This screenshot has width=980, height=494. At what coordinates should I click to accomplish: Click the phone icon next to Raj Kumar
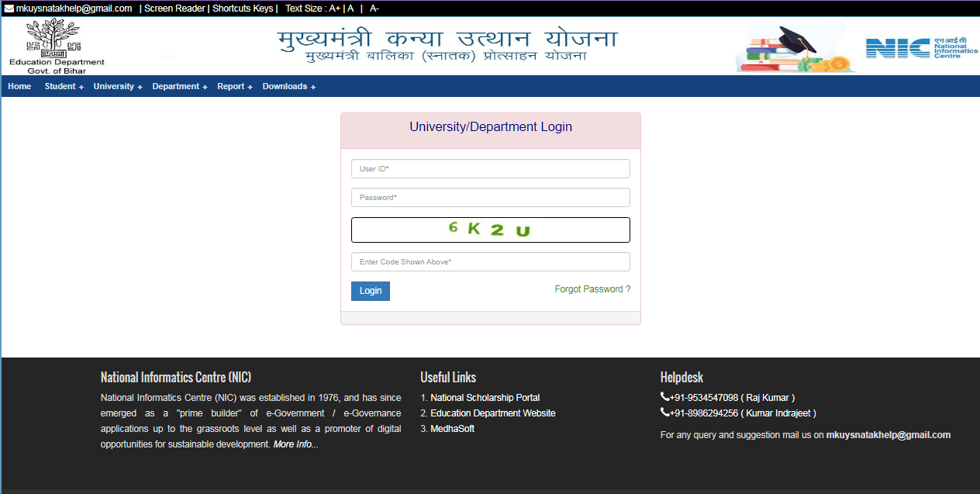pyautogui.click(x=664, y=396)
